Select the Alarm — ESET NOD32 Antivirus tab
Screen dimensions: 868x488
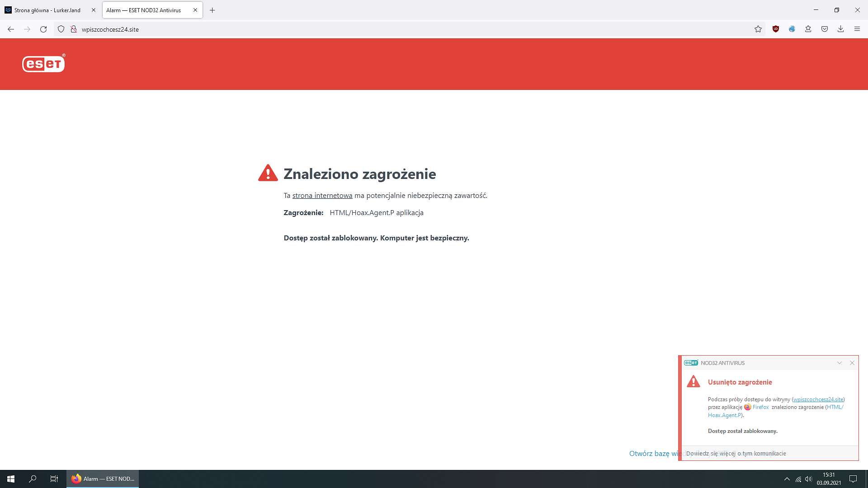pos(152,10)
